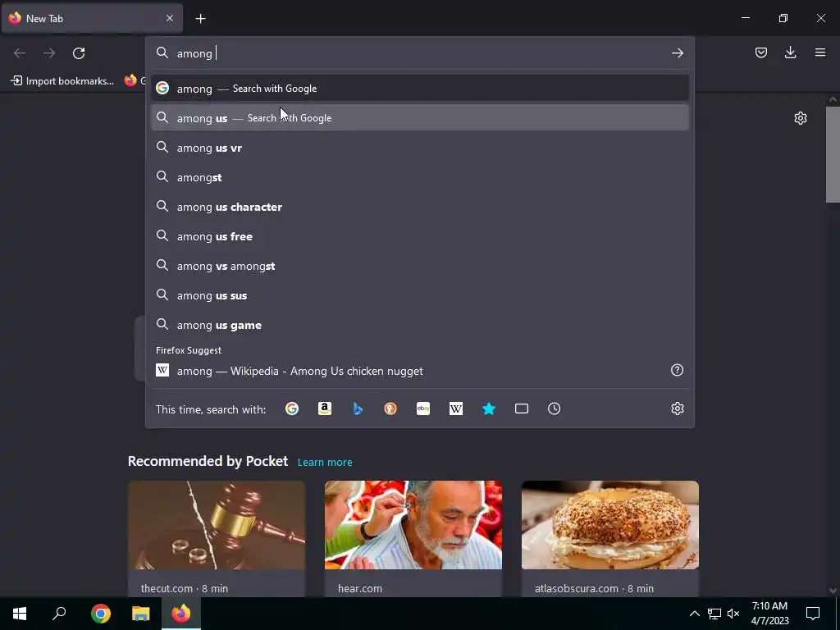Search this time with Amazon

pyautogui.click(x=325, y=409)
